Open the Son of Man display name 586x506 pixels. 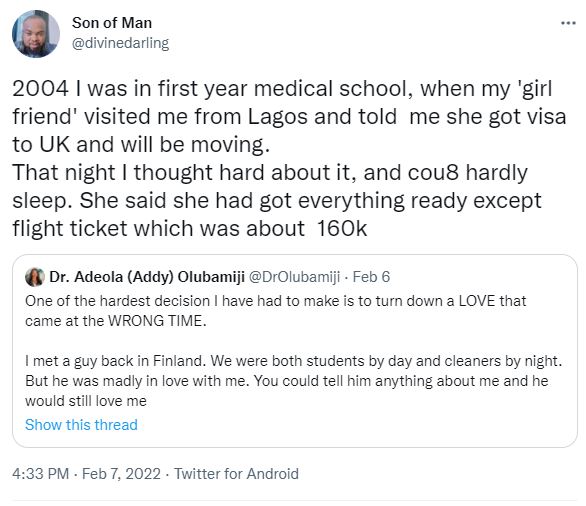(x=112, y=23)
